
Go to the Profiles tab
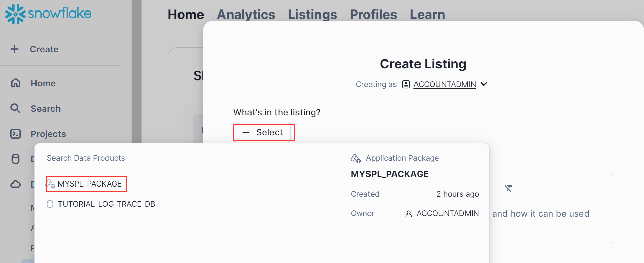(373, 15)
